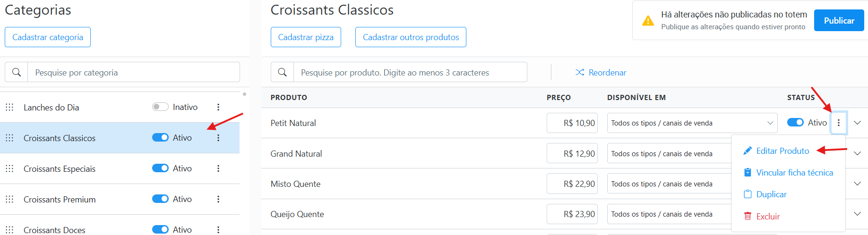This screenshot has width=868, height=235.
Task: Toggle Croissants Classicos active status
Action: [x=160, y=137]
